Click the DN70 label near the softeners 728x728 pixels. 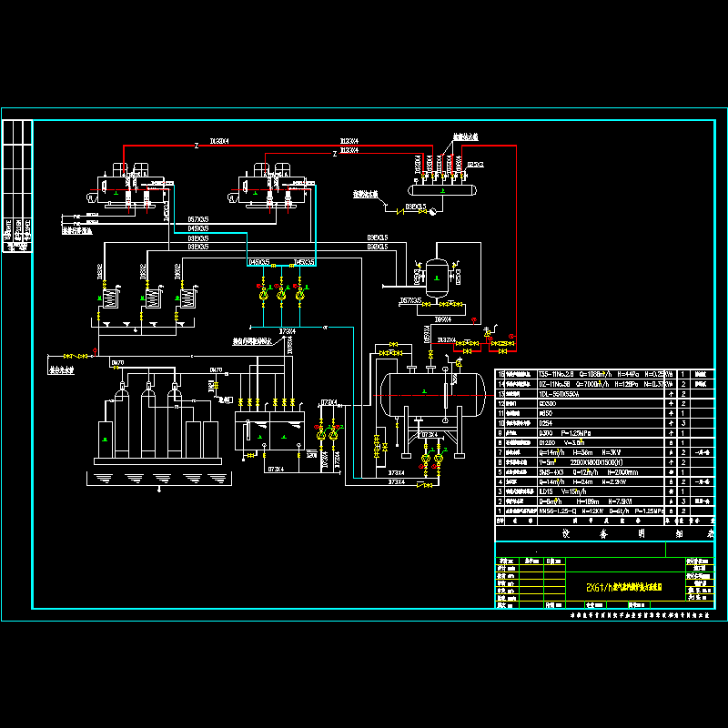tap(118, 362)
